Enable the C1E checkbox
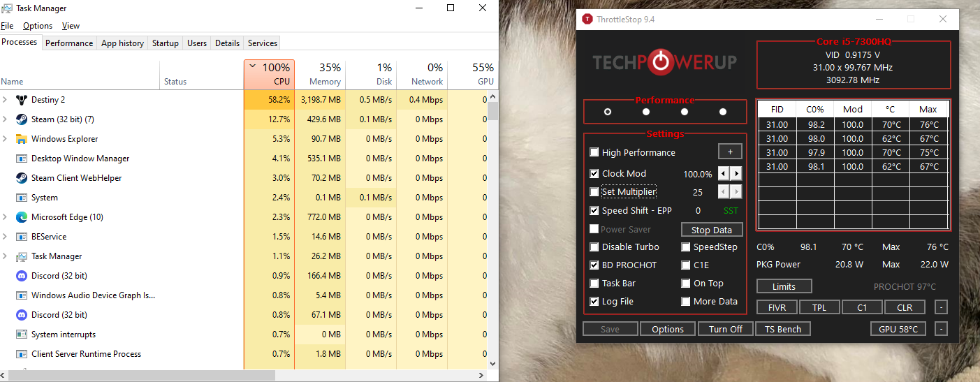This screenshot has width=980, height=382. click(686, 265)
